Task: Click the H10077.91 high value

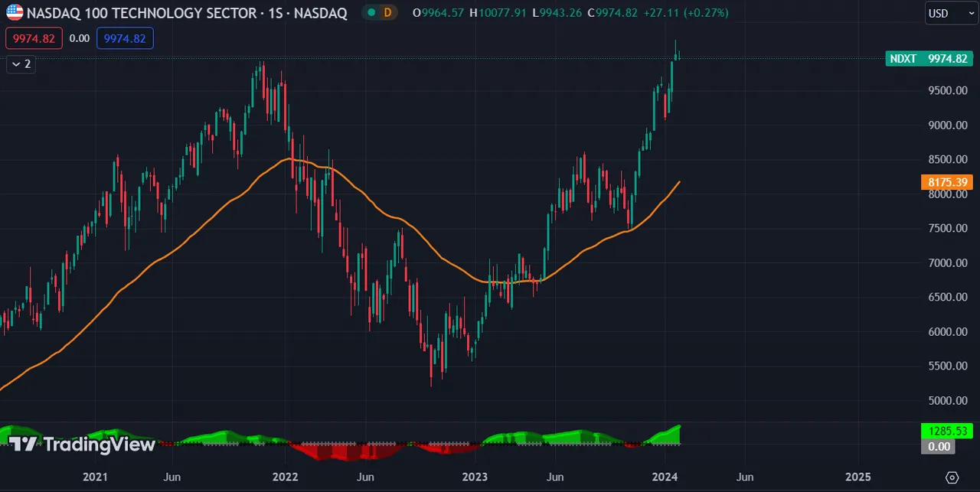Action: point(499,13)
